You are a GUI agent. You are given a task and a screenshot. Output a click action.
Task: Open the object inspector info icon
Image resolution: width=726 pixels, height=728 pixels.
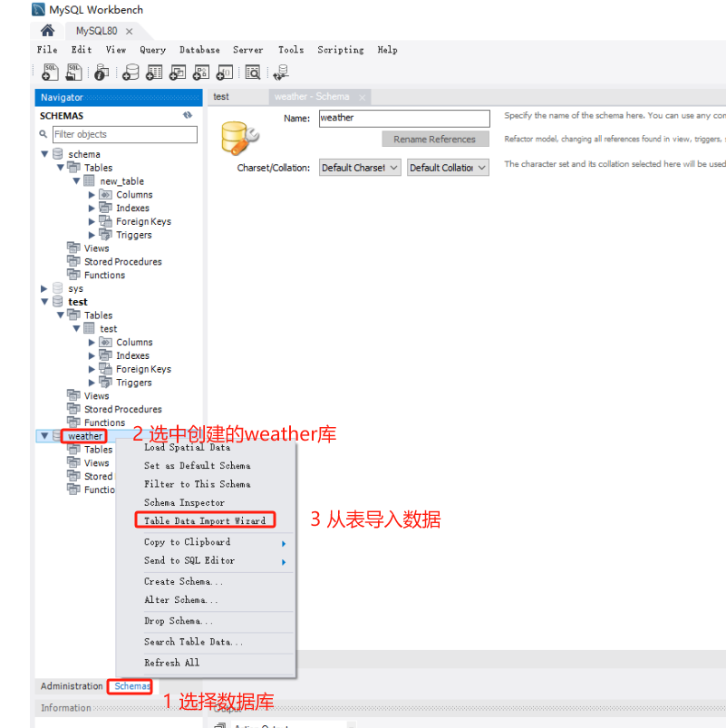pos(102,73)
